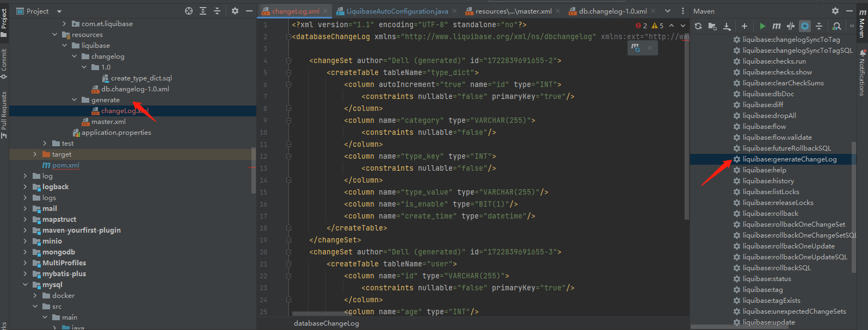Execute Maven goal 'm' icon
The image size is (868, 330).
(777, 26)
